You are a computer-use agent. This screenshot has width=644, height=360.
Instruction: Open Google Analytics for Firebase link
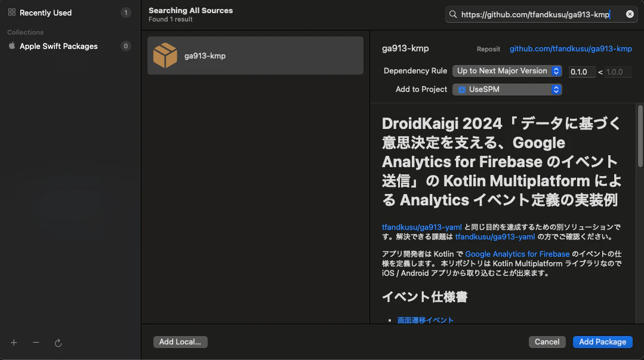point(517,254)
